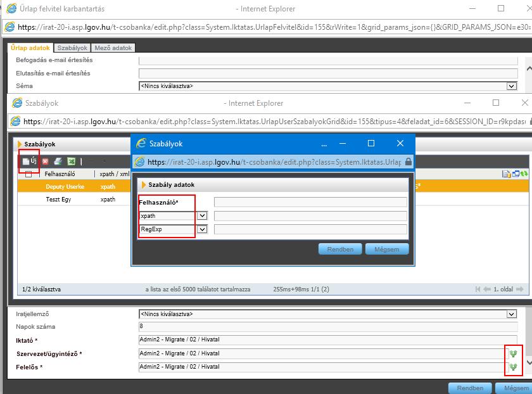532x394 pixels.
Task: Click Rendben at bottom of Űrlap window
Action: (470, 388)
